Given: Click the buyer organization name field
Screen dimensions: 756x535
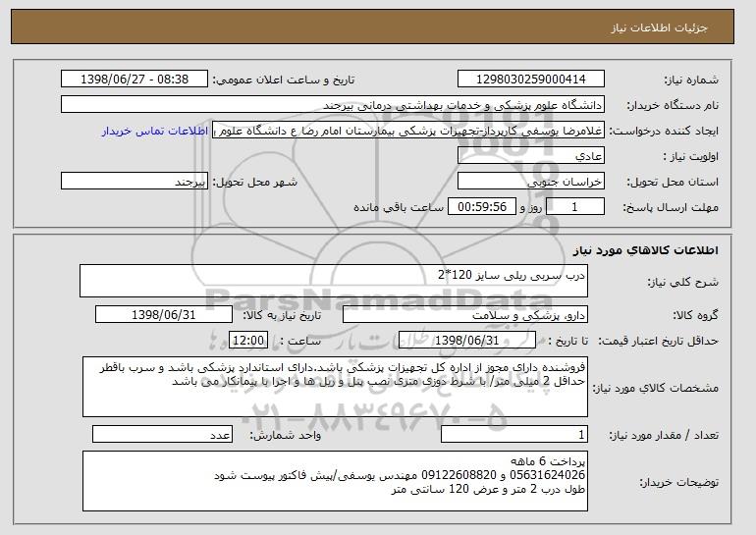Looking at the screenshot, I should coord(333,105).
